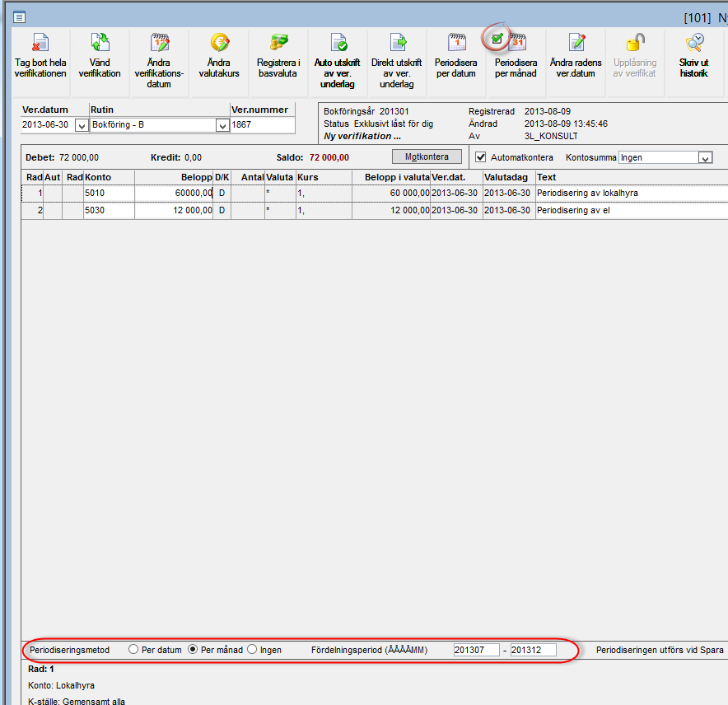Click Vänd verifikation toolbar icon
This screenshot has height=705, width=728.
[x=100, y=43]
